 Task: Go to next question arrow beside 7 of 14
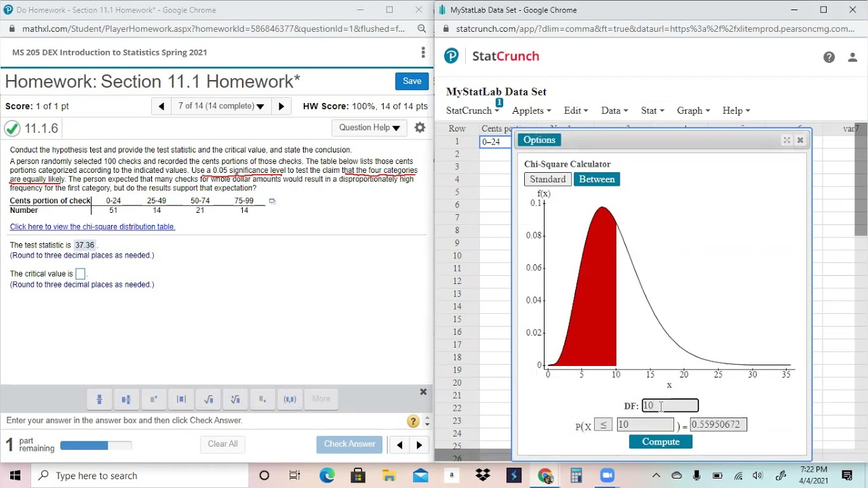click(281, 106)
